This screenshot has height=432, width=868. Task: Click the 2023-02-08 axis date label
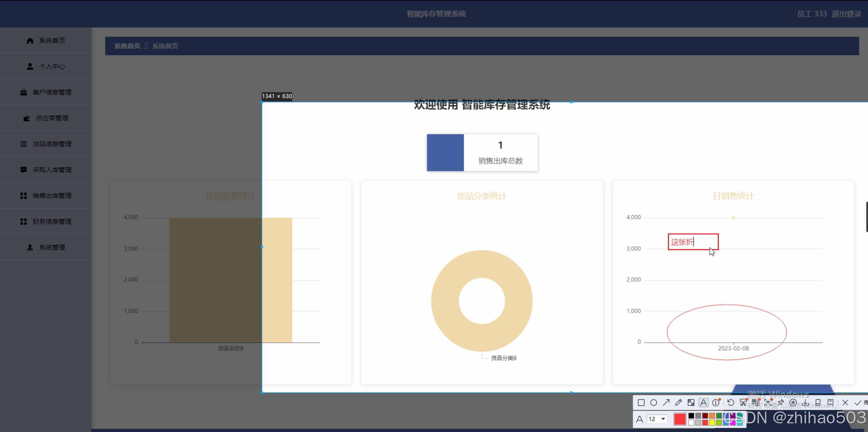733,348
